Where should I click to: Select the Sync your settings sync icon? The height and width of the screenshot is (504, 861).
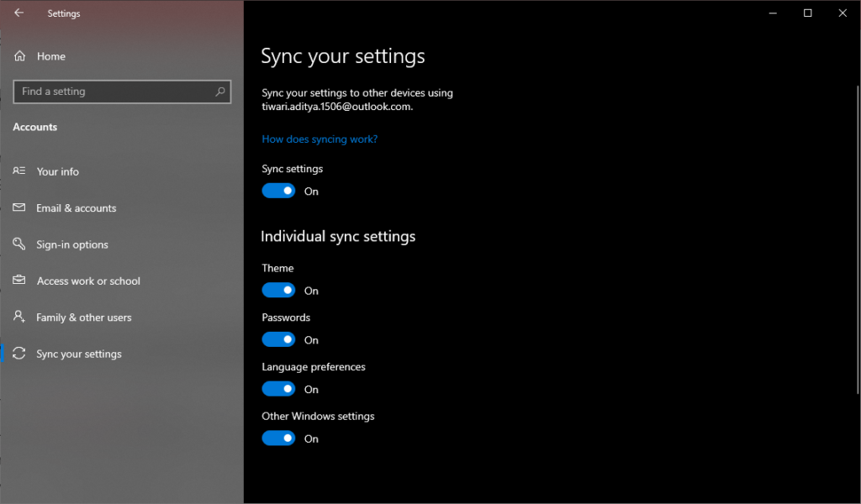click(x=18, y=353)
